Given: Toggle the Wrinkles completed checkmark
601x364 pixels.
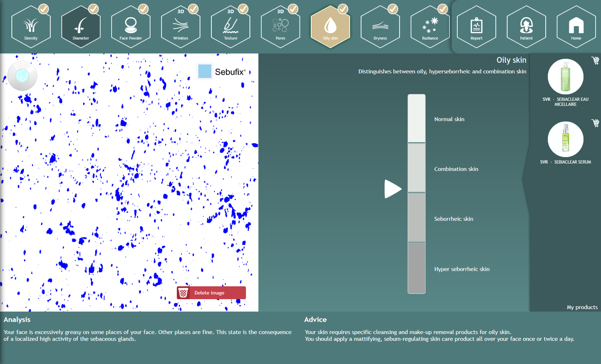Looking at the screenshot, I should point(193,8).
